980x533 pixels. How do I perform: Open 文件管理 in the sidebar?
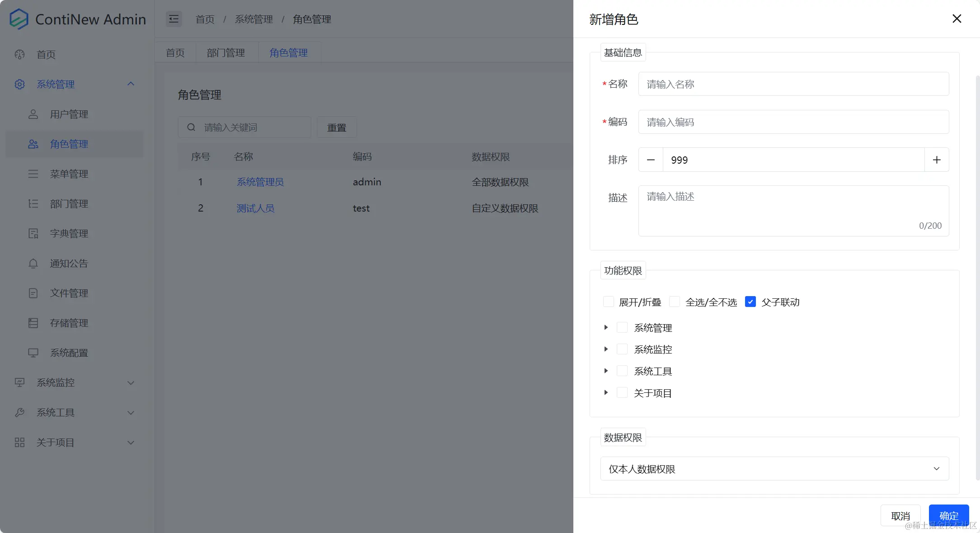(x=69, y=293)
